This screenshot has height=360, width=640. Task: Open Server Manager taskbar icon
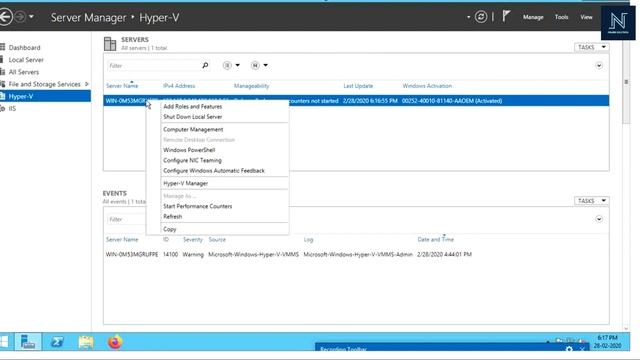pyautogui.click(x=28, y=342)
